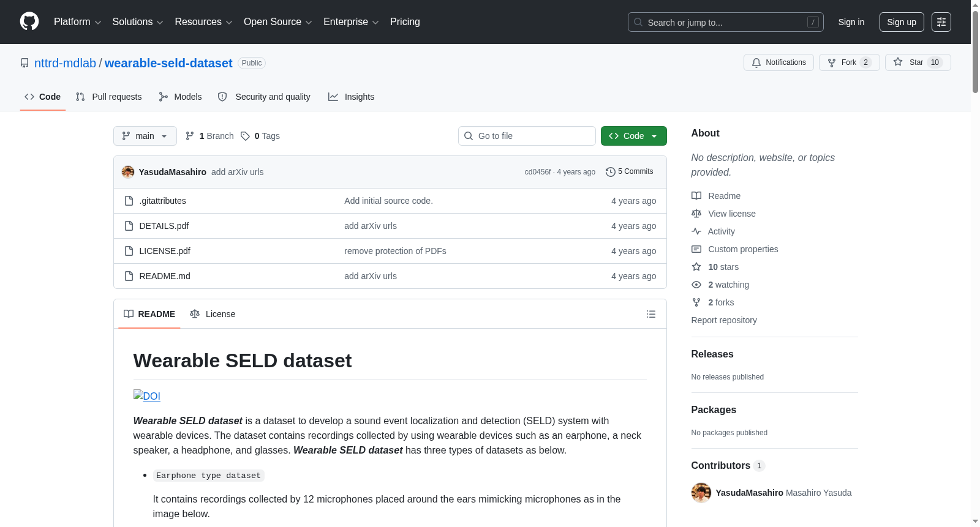The height and width of the screenshot is (527, 980).
Task: Star the repository
Action: (918, 62)
